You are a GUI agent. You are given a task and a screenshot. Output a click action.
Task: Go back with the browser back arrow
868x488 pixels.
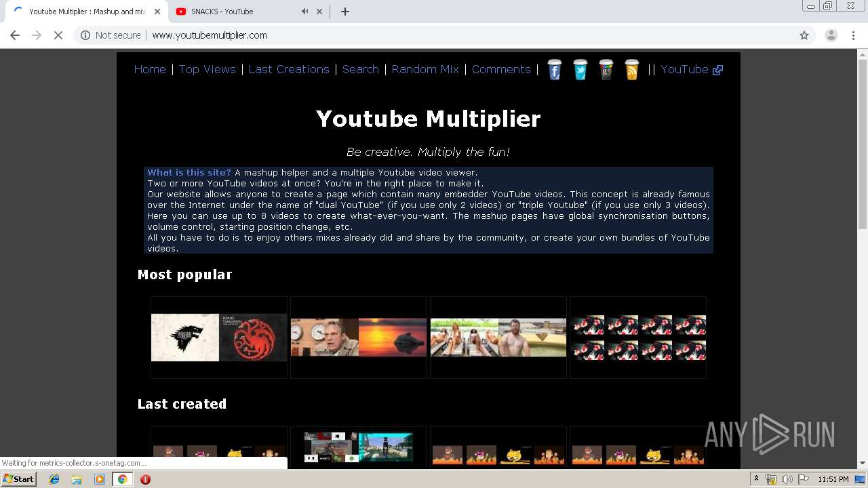point(15,35)
